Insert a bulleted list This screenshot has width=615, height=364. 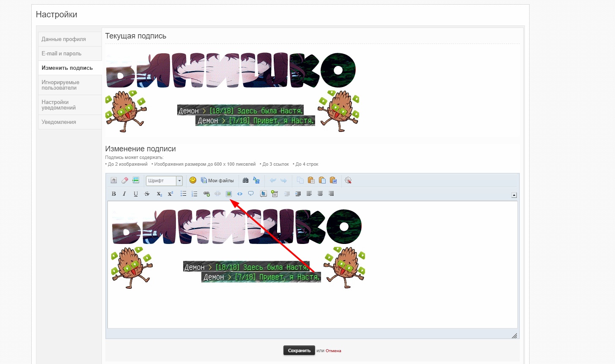click(184, 194)
